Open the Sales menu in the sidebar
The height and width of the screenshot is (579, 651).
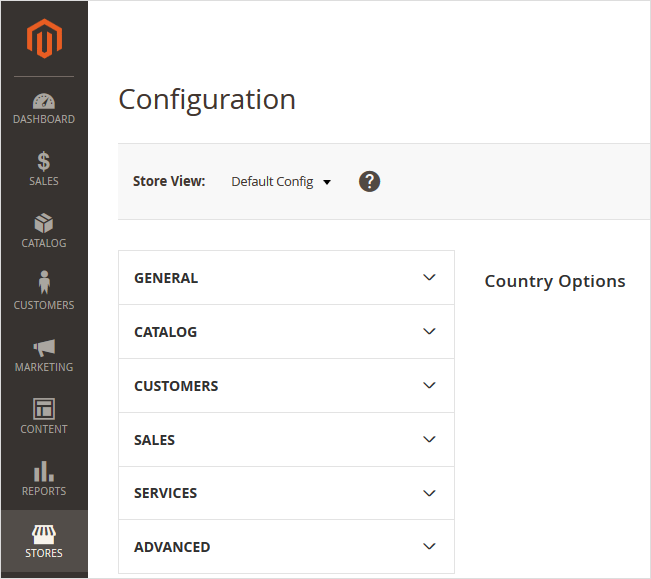(x=44, y=169)
